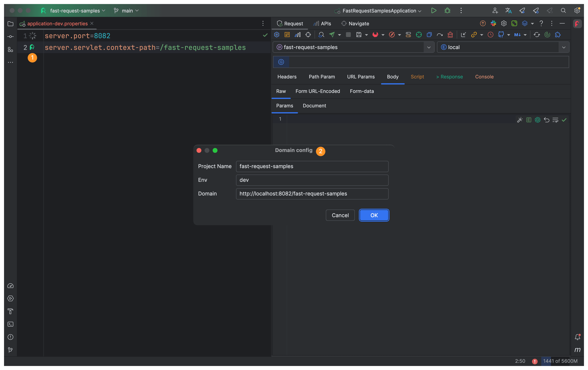This screenshot has height=370, width=588.
Task: Open Fast Request settings gear icon
Action: 503,23
